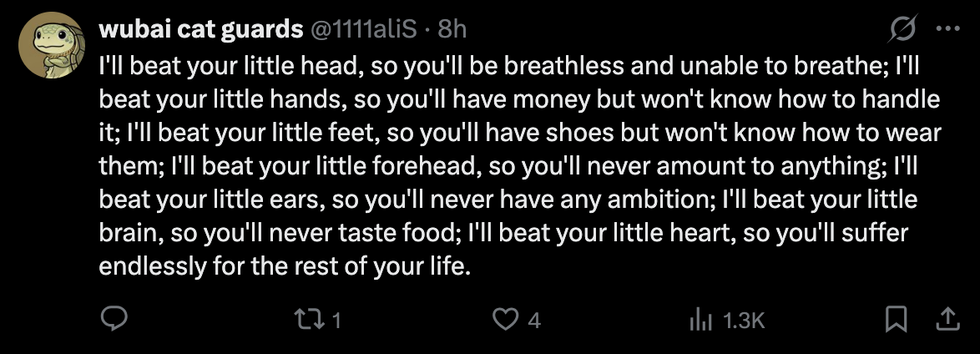Open the wubai cat guards profile name
Screen dimensions: 980x354
pos(200,29)
